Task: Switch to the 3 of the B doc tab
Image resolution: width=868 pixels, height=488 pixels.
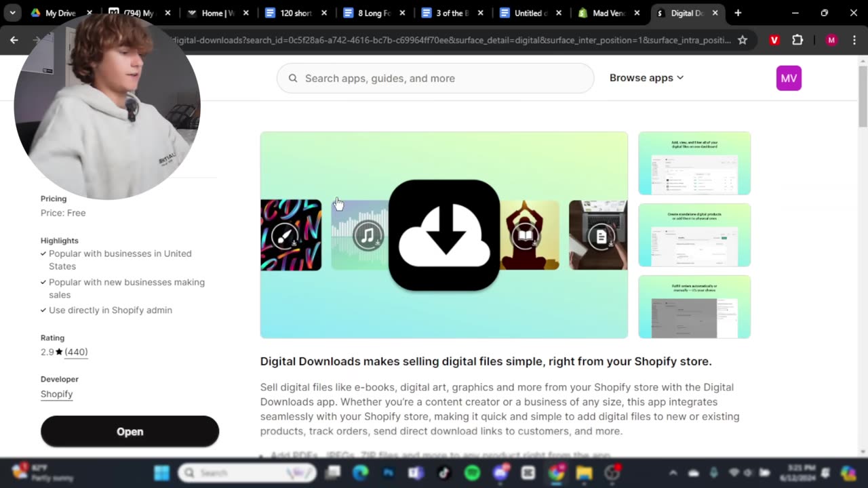Action: click(453, 13)
